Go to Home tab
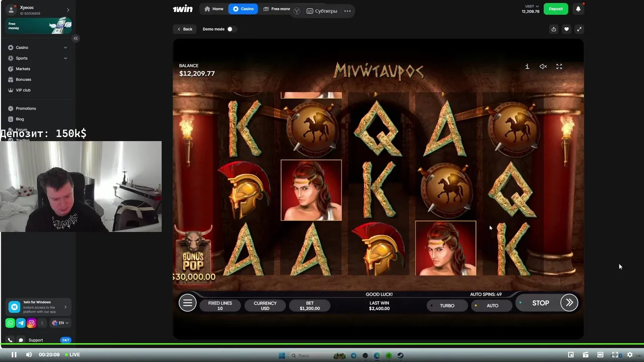 [213, 9]
